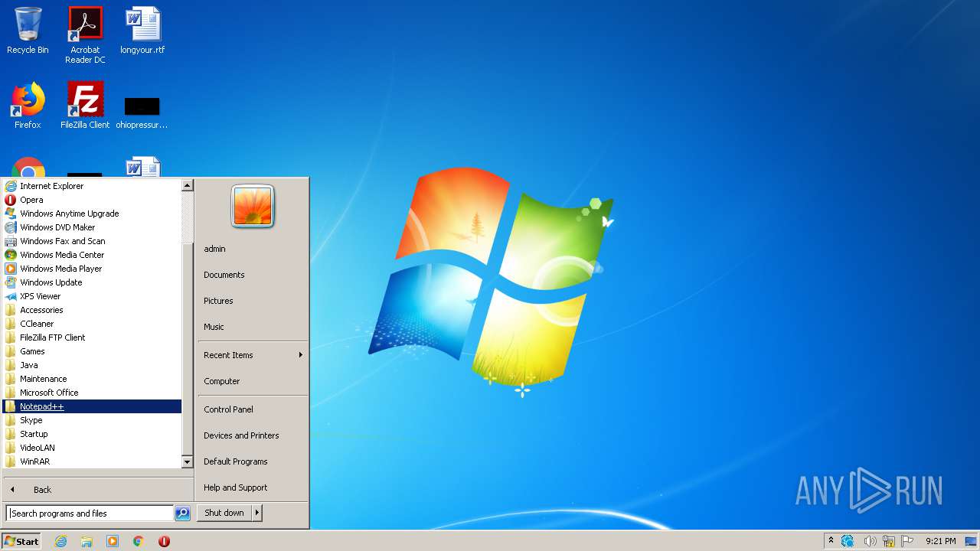Expand the Microsoft Office folder
Viewport: 980px width, 551px height.
click(92, 393)
